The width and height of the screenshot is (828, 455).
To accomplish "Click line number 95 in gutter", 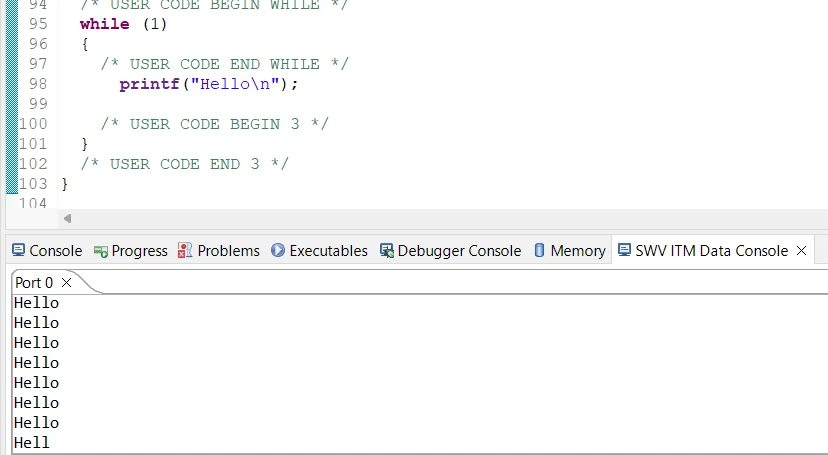I will click(x=38, y=24).
